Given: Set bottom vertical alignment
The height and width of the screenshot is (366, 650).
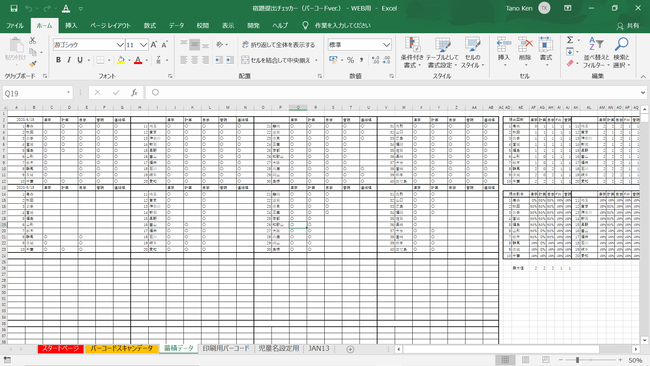Looking at the screenshot, I should (205, 45).
